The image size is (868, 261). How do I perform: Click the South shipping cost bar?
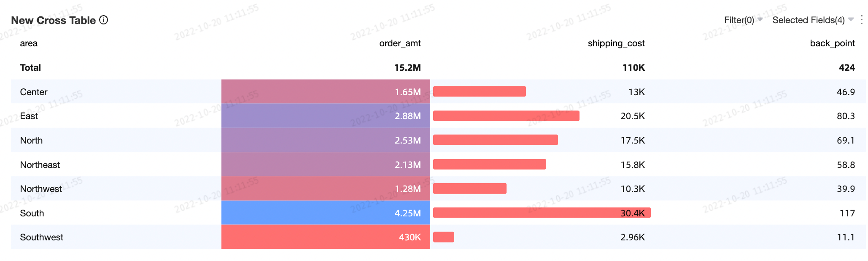[542, 213]
